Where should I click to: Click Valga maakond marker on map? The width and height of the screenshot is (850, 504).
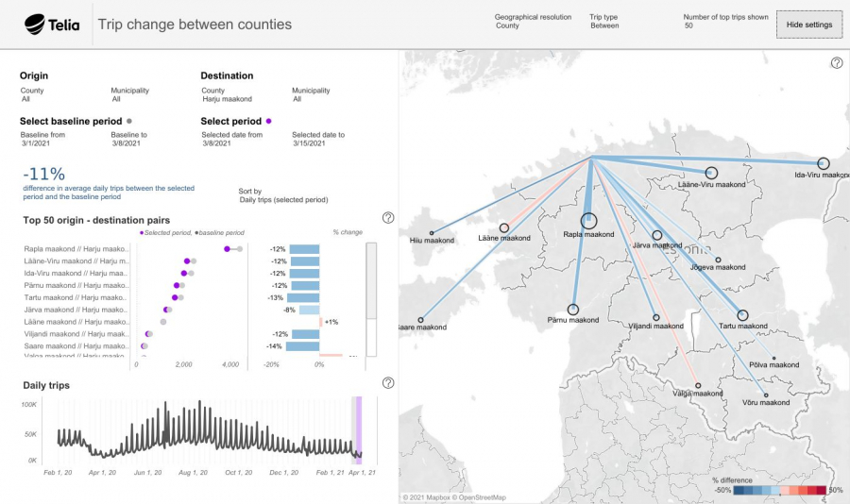click(x=698, y=385)
